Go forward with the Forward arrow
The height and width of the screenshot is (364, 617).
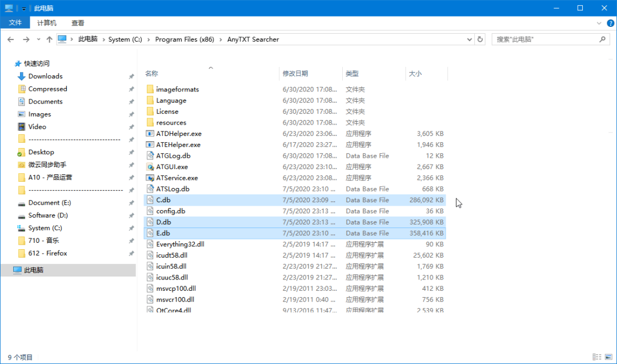[26, 39]
